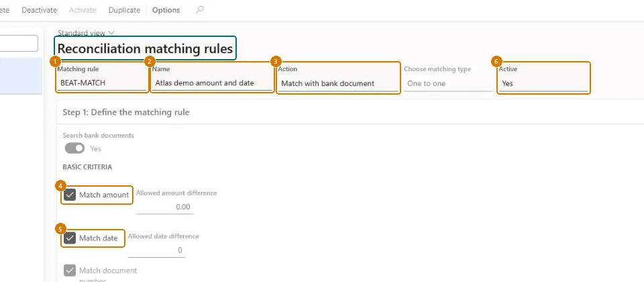Open the search magnifier in the action bar
The height and width of the screenshot is (282, 644).
[x=200, y=10]
